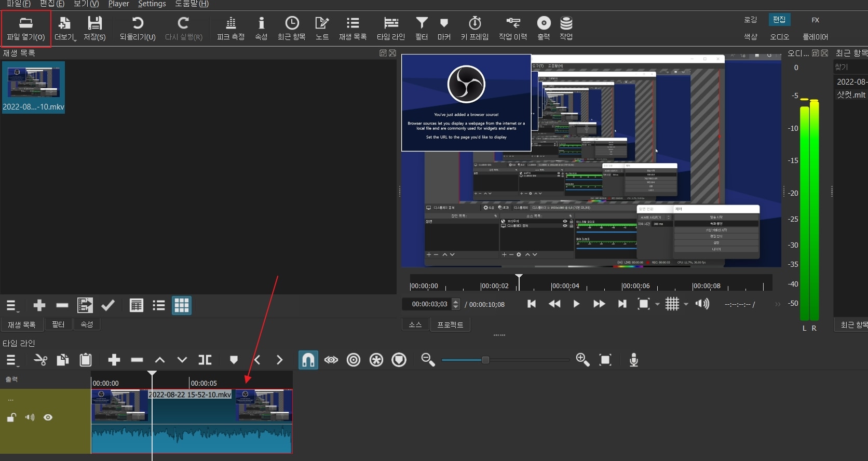
Task: Switch playlist to details view
Action: pyautogui.click(x=136, y=306)
